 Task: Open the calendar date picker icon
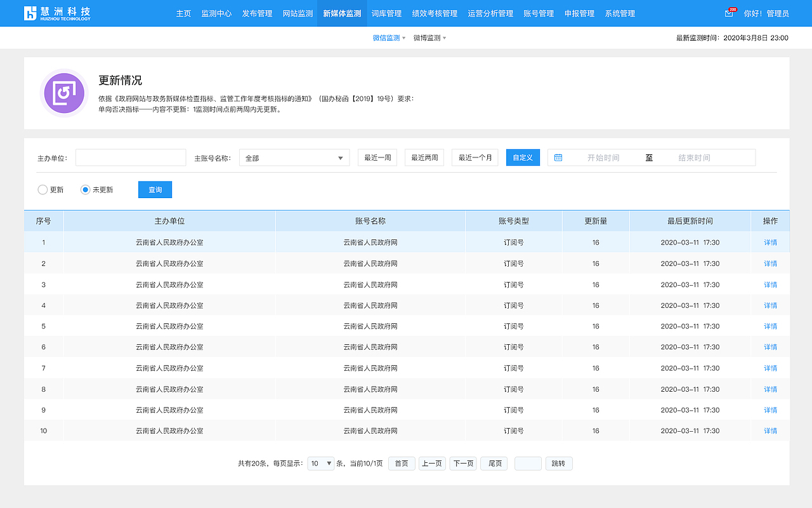(558, 157)
